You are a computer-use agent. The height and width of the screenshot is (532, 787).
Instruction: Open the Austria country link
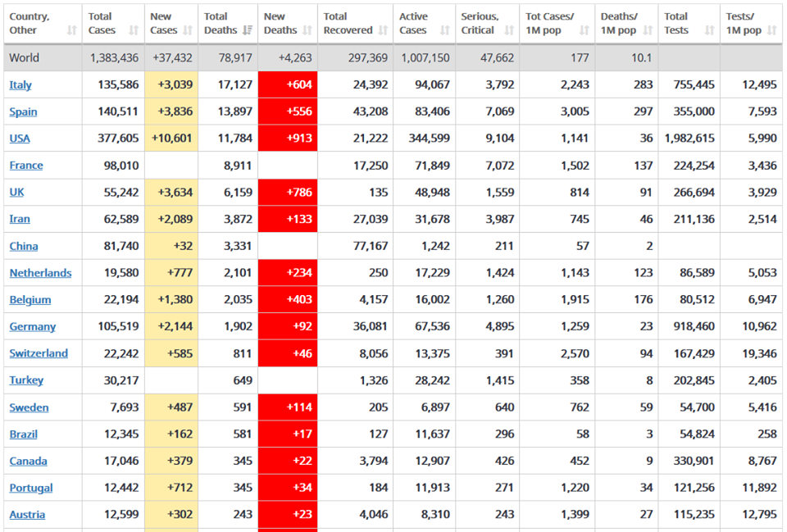pyautogui.click(x=27, y=515)
